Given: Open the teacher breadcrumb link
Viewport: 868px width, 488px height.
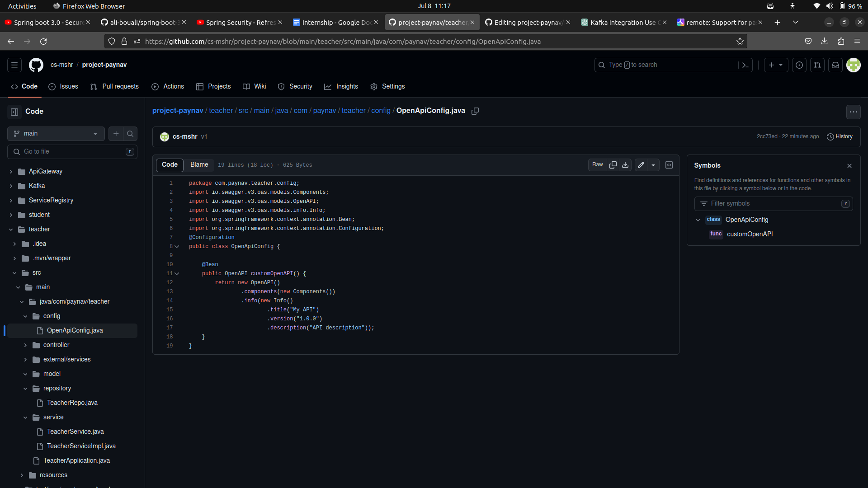Looking at the screenshot, I should [x=221, y=111].
